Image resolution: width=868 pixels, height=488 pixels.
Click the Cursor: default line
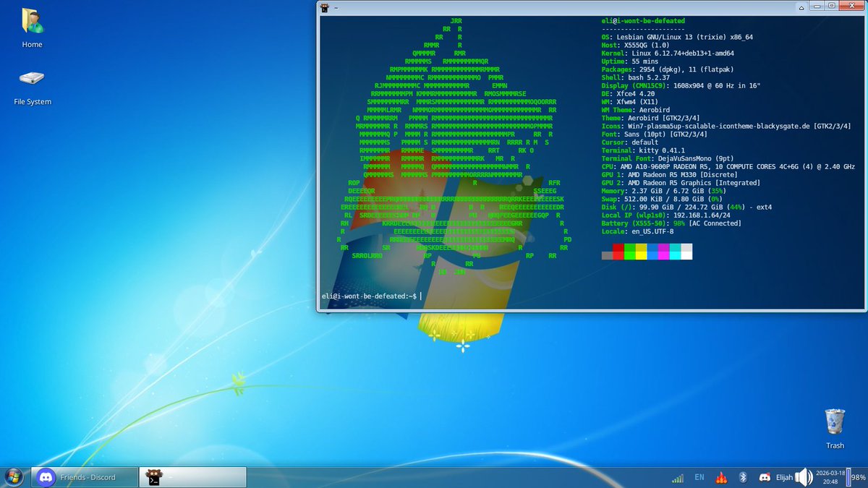tap(631, 142)
